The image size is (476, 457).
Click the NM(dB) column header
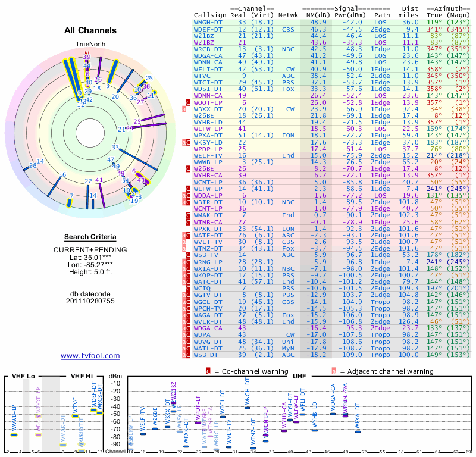click(317, 15)
